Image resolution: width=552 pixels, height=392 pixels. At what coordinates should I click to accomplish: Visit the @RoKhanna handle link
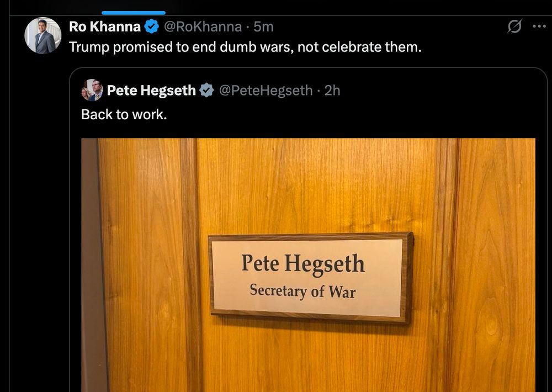pyautogui.click(x=203, y=27)
